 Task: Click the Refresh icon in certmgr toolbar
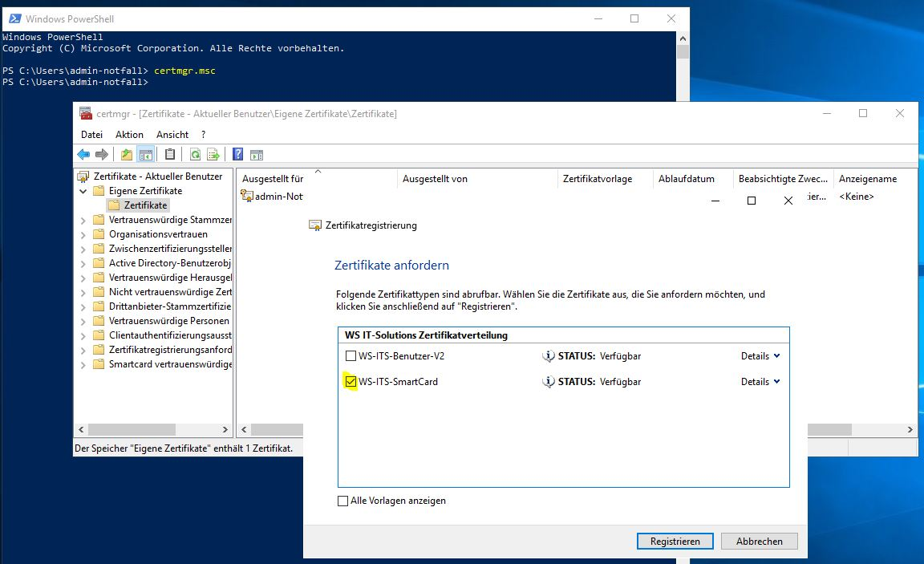pos(195,154)
